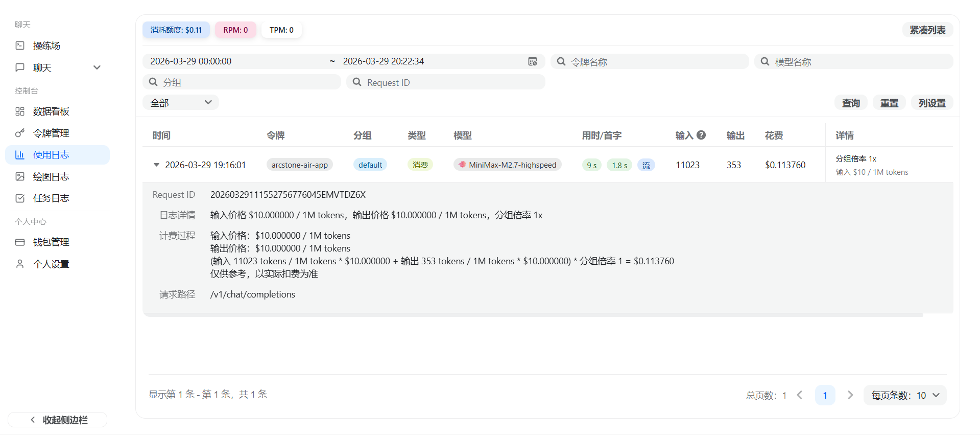Go to 令牌管理 token management
Viewport: 980px width, 435px height.
click(51, 133)
